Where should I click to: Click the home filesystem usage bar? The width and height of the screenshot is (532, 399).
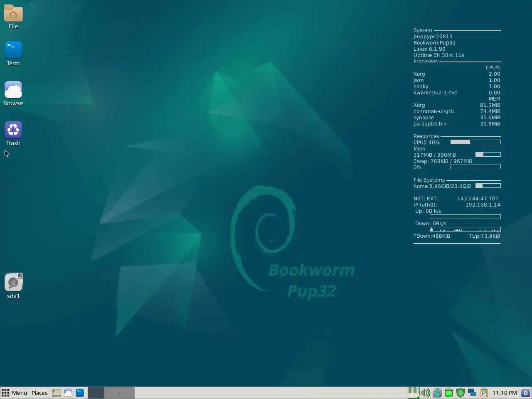click(488, 186)
